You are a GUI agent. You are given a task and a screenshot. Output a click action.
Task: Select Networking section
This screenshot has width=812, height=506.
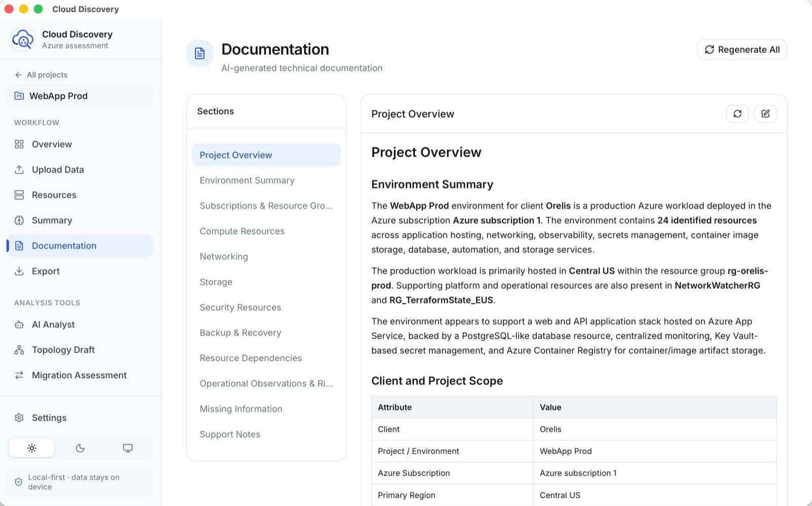266,257
